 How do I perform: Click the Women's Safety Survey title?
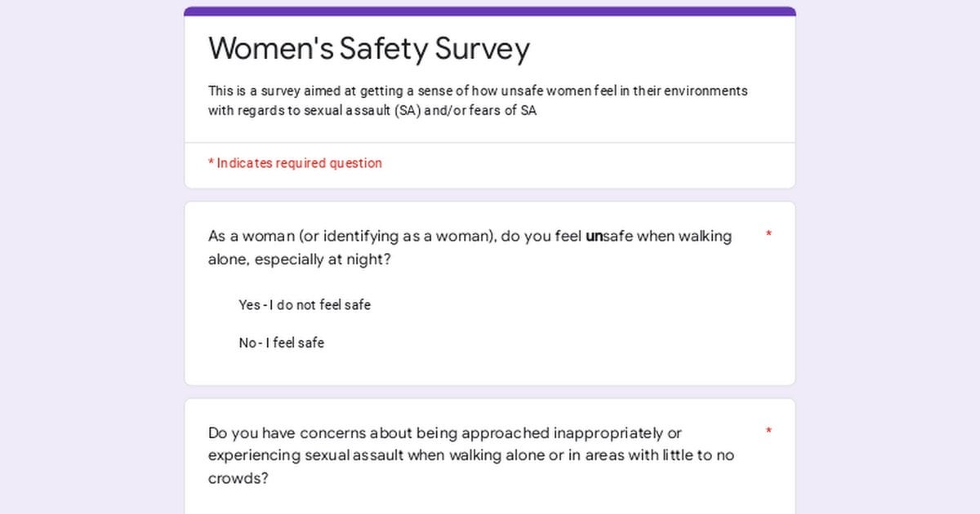[x=369, y=49]
